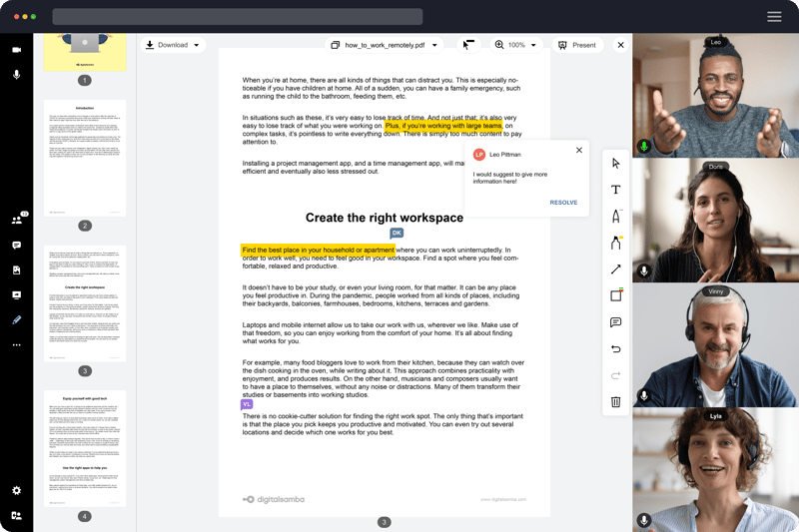Open the more options ellipsis in sidebar

click(17, 345)
